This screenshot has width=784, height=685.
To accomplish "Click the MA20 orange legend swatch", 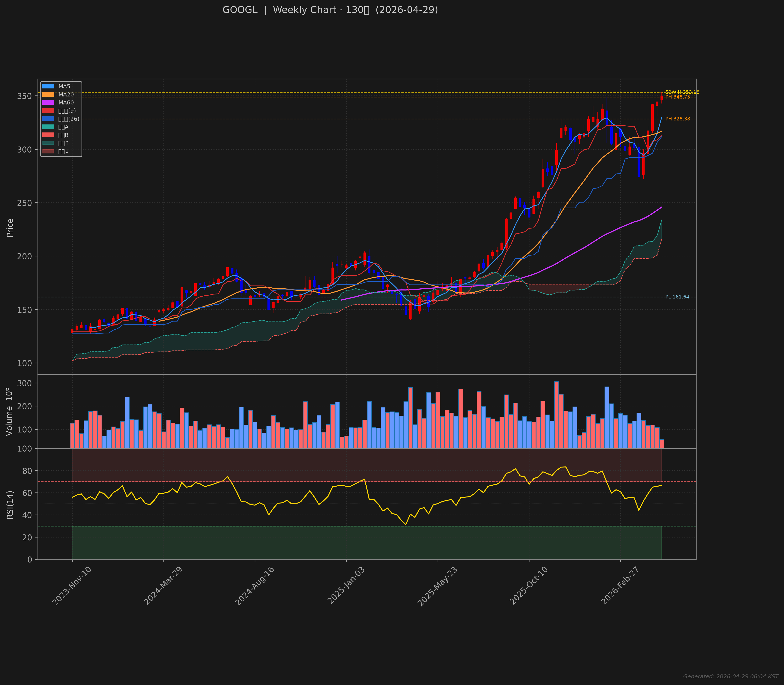I will click(x=49, y=94).
